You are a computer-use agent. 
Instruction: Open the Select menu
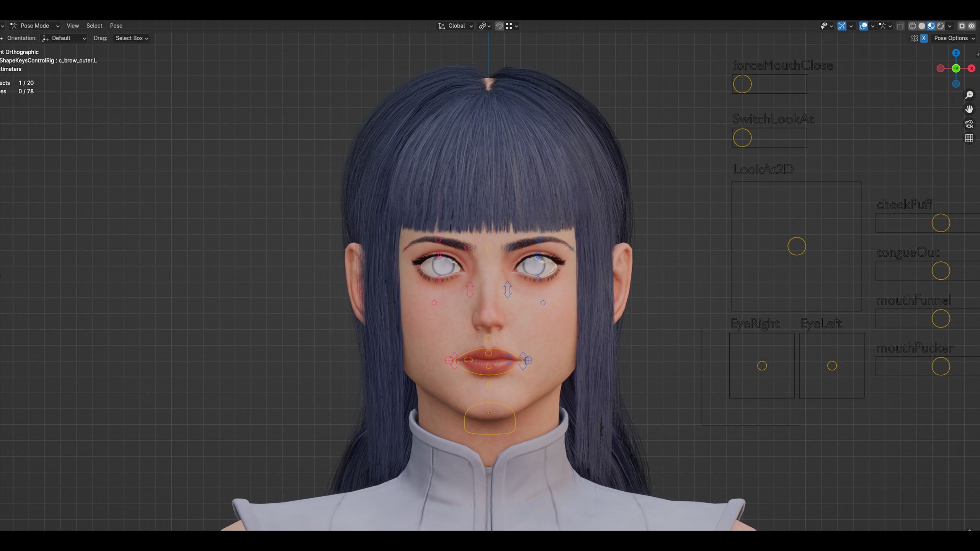click(x=94, y=26)
